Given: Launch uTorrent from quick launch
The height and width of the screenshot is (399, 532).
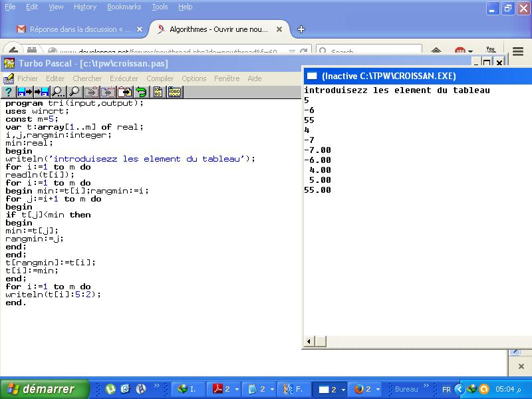Looking at the screenshot, I should point(110,389).
